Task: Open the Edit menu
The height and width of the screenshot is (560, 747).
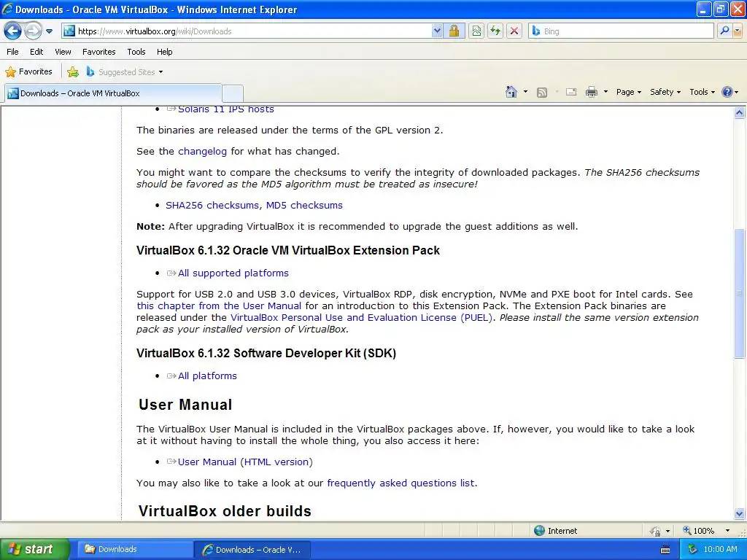Action: 36,52
